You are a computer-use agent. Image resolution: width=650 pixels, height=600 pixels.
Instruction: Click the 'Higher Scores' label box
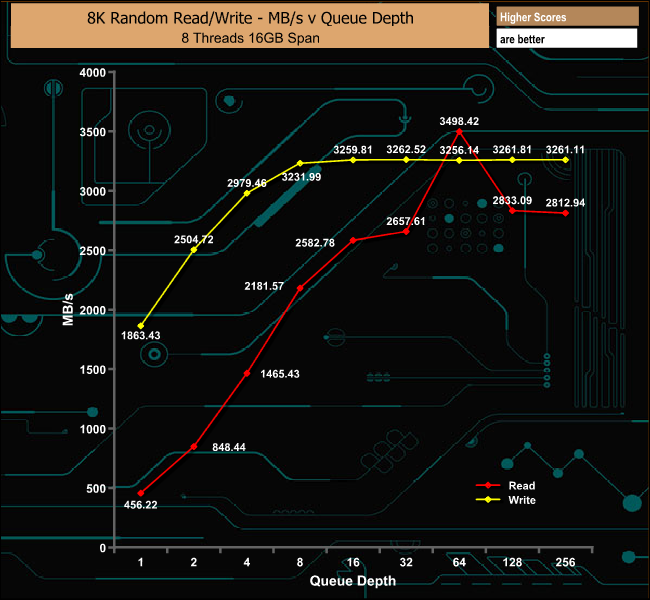pyautogui.click(x=567, y=17)
